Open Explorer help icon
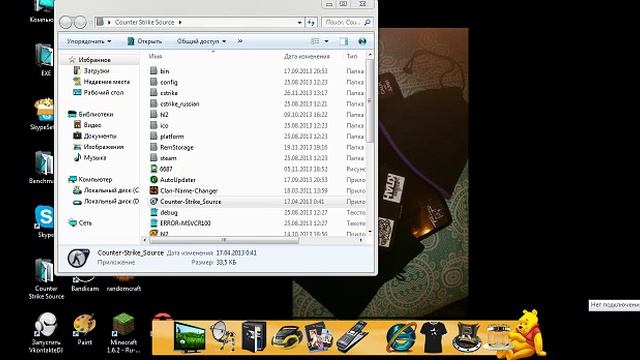 point(362,41)
